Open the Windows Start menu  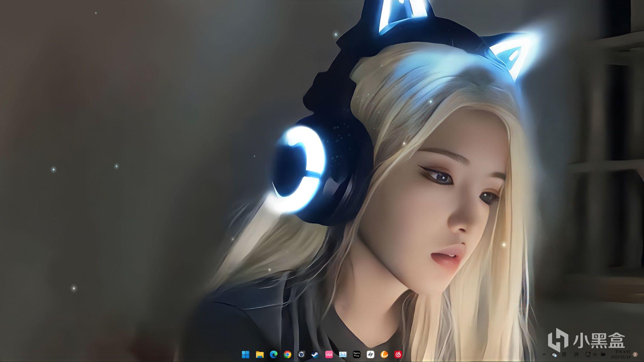click(246, 355)
